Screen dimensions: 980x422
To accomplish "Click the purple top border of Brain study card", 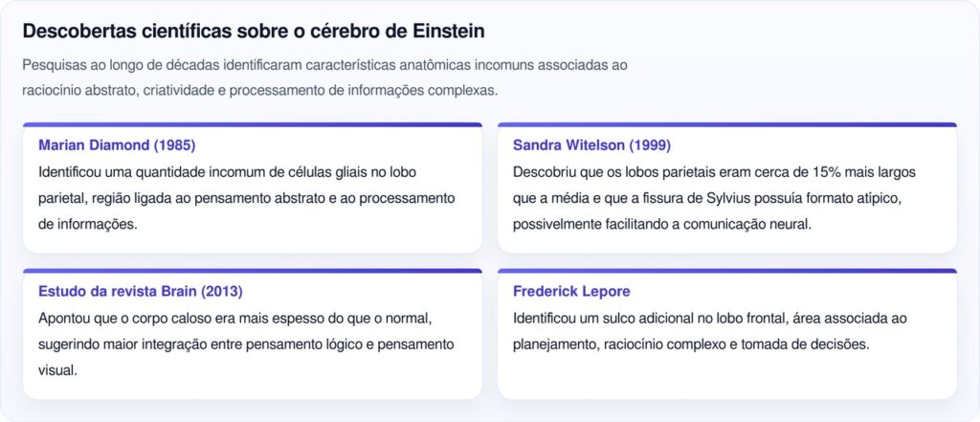I will click(253, 271).
